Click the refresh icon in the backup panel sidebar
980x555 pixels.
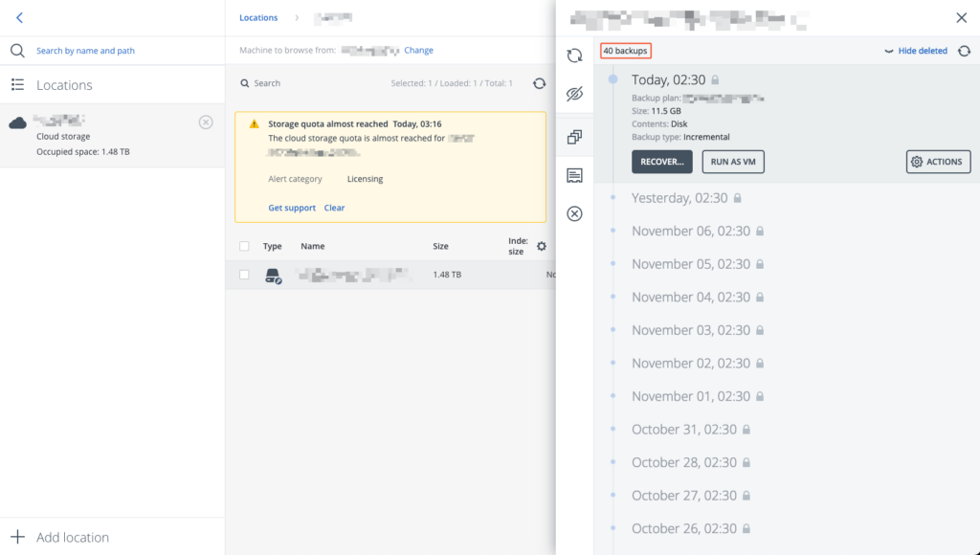point(574,55)
